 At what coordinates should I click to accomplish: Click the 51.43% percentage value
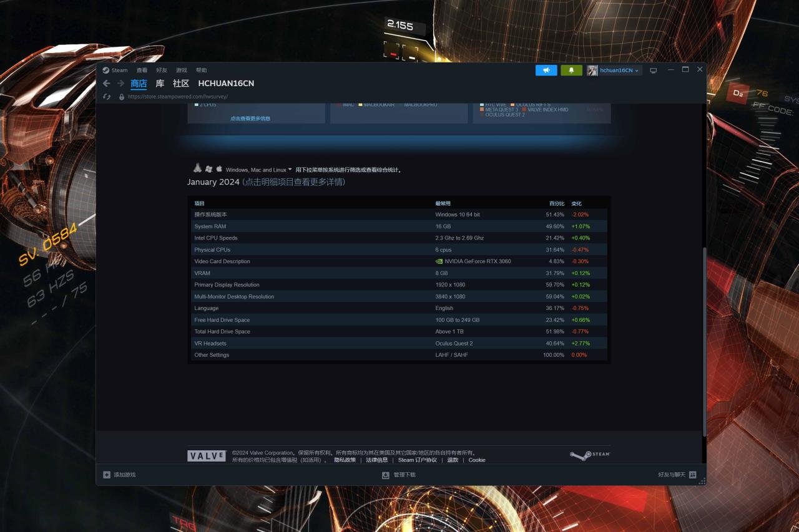click(x=555, y=215)
